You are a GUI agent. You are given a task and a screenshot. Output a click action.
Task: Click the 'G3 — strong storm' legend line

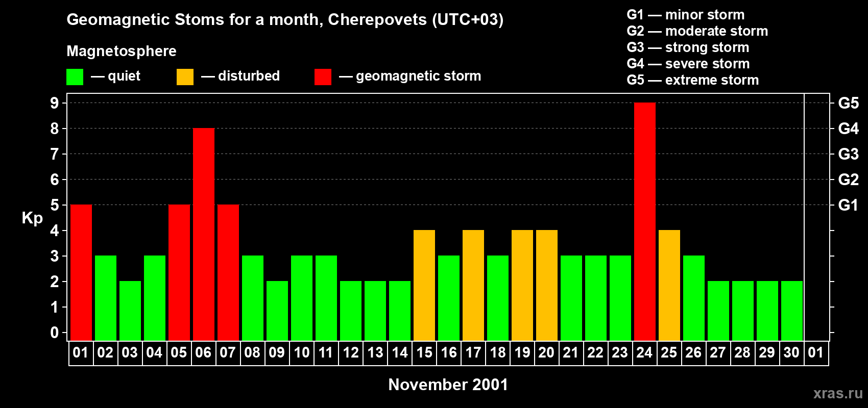[688, 47]
